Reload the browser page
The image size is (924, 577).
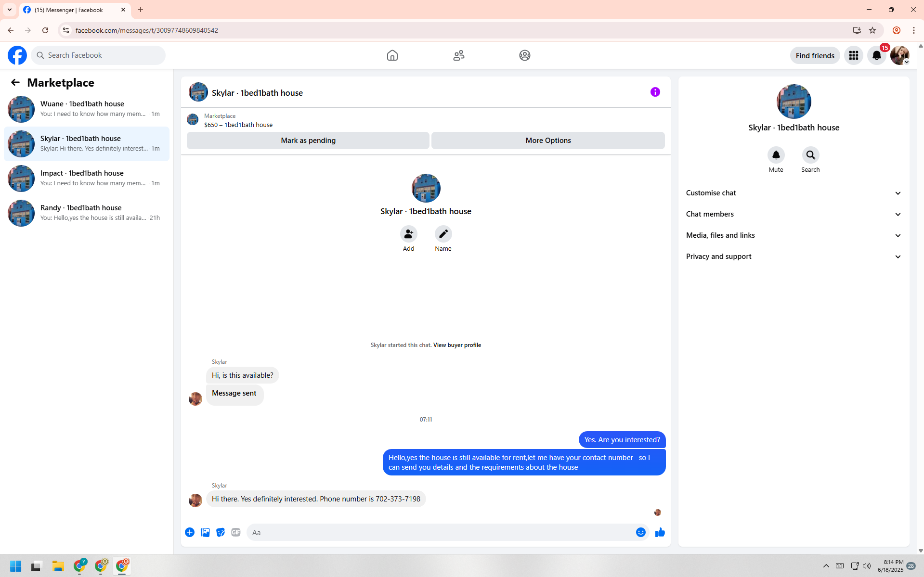click(x=45, y=30)
